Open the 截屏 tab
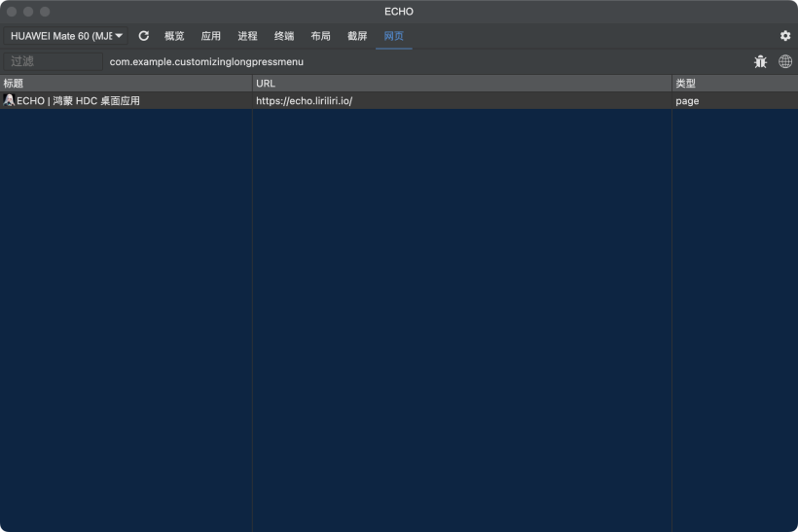 357,36
